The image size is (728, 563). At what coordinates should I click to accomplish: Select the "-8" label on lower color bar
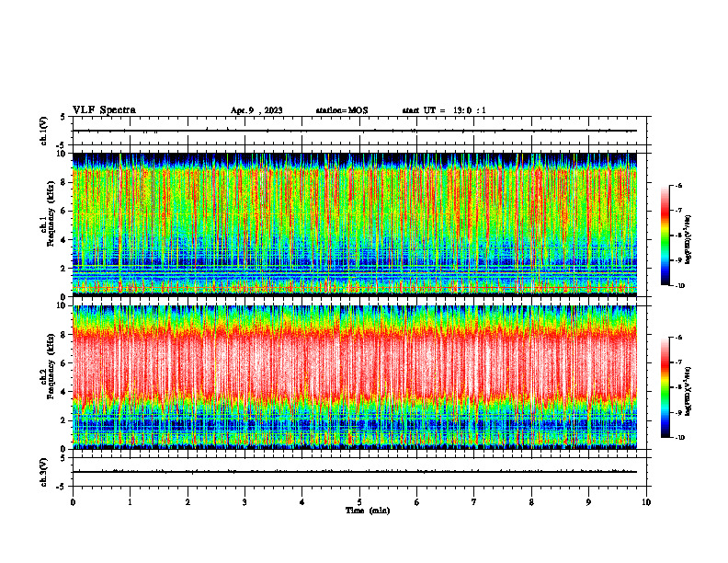pyautogui.click(x=678, y=387)
